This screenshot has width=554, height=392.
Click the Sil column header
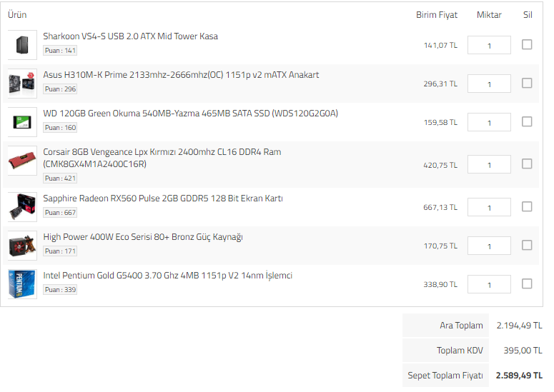pos(528,15)
